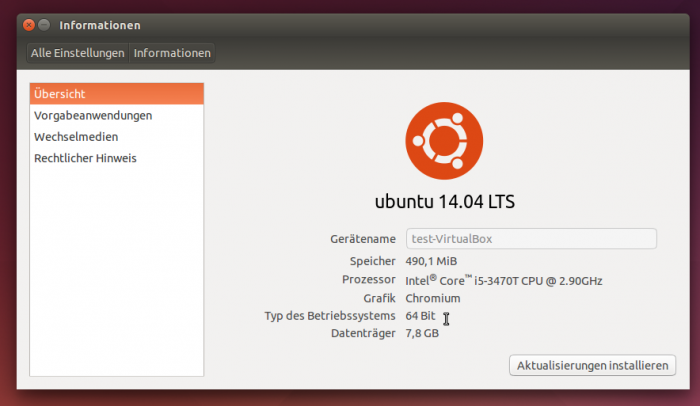
Task: Click the Intel Core i5-3470T processor text
Action: coord(503,280)
